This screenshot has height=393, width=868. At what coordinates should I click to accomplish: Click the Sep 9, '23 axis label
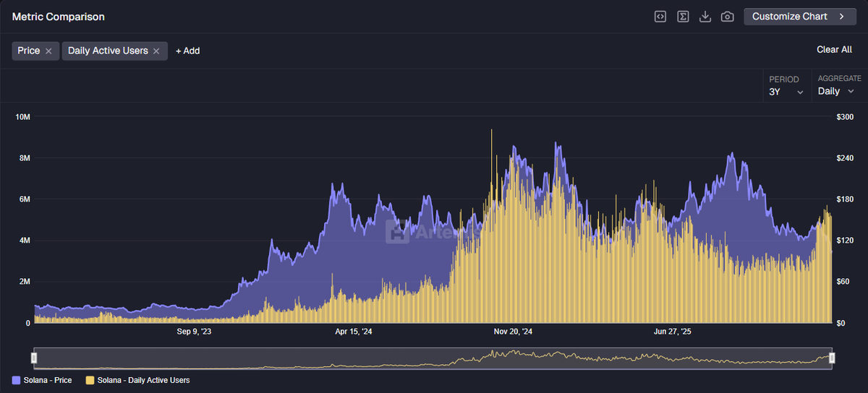click(x=195, y=332)
